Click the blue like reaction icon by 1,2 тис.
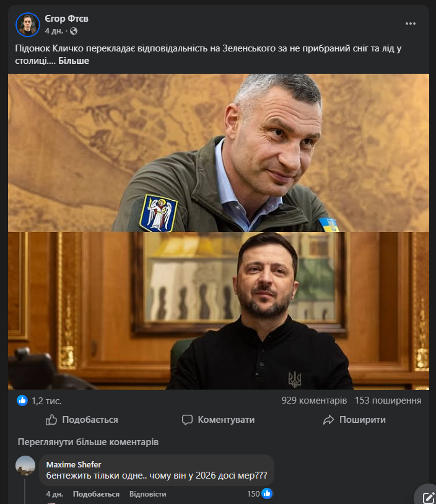The width and height of the screenshot is (436, 504). 22,400
